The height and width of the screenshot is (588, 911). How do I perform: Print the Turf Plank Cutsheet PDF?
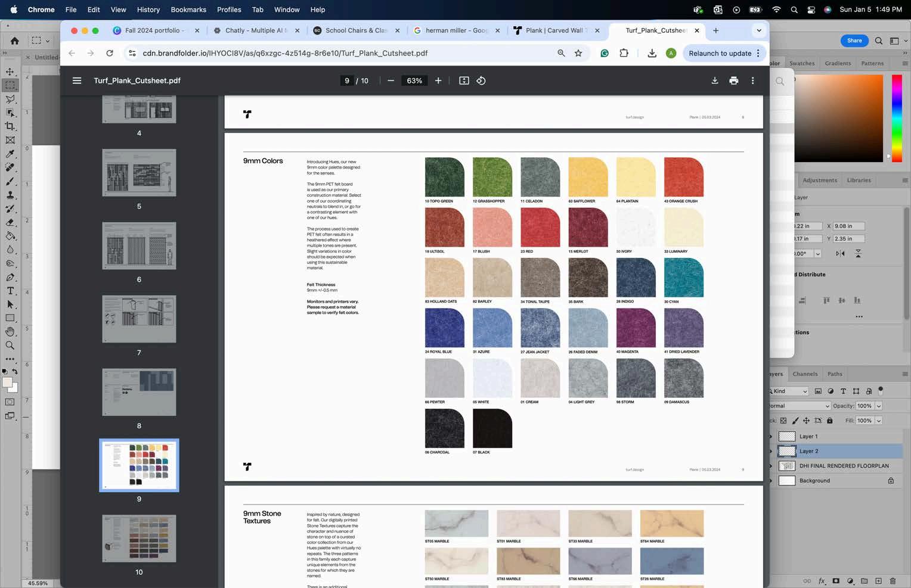pos(734,80)
